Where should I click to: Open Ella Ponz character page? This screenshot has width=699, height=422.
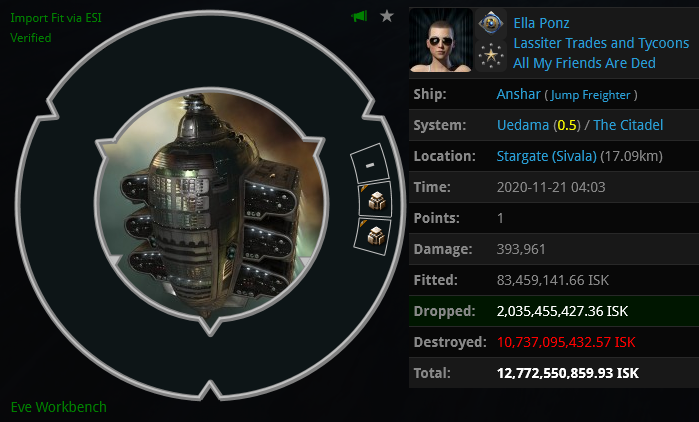click(541, 23)
